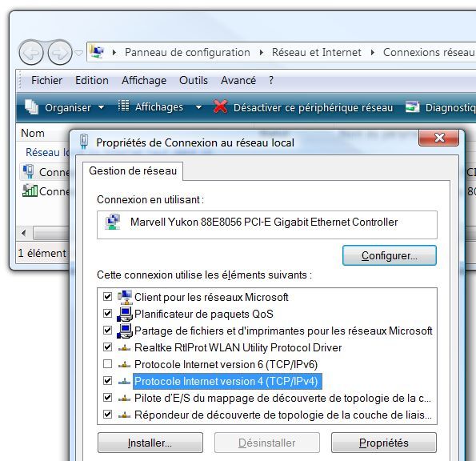
Task: Expand the arrow before Connexions réseau
Action: (x=373, y=53)
